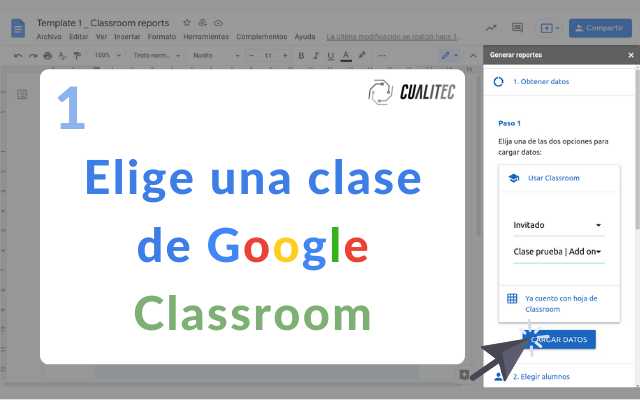Open the Insertar menu
Screen dimensions: 640x400
pyautogui.click(x=127, y=37)
